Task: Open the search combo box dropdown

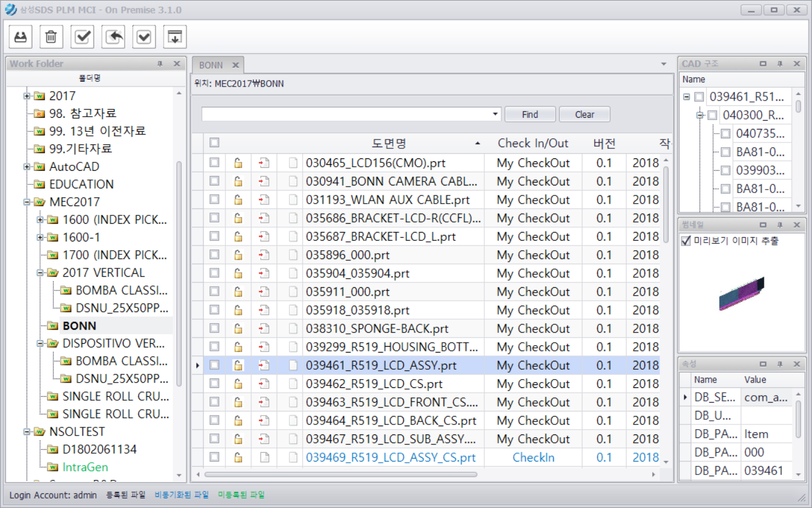Action: pyautogui.click(x=496, y=114)
